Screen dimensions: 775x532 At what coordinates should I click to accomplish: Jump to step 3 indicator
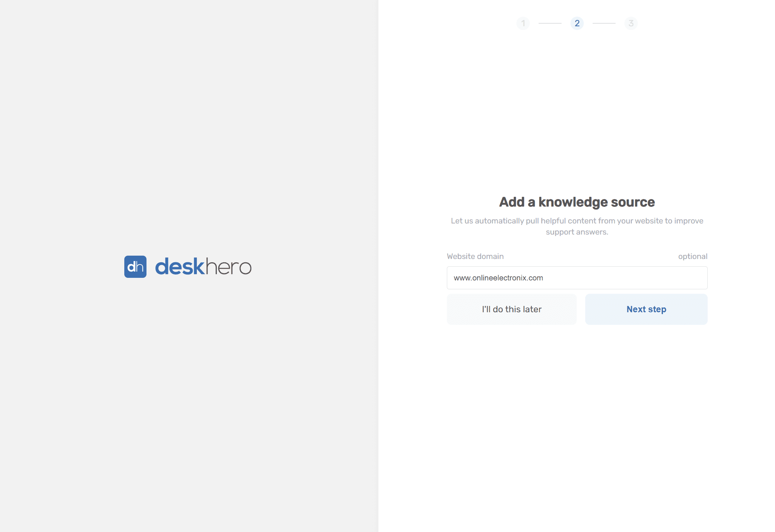pyautogui.click(x=631, y=23)
